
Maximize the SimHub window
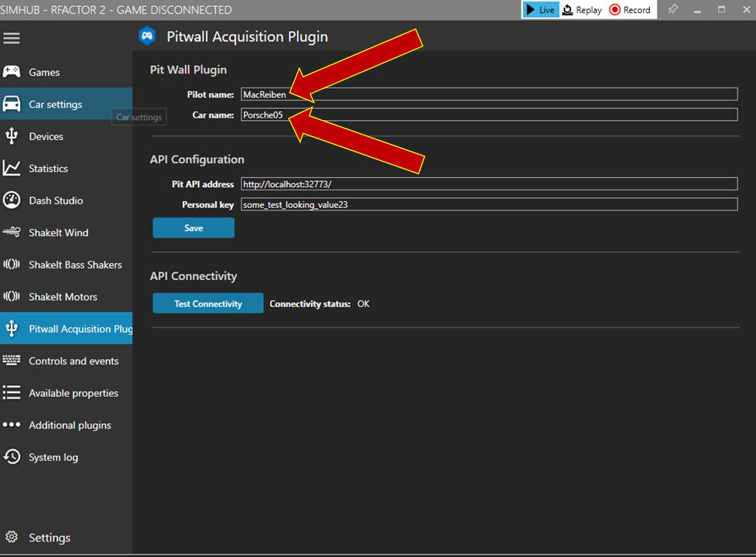pyautogui.click(x=721, y=9)
